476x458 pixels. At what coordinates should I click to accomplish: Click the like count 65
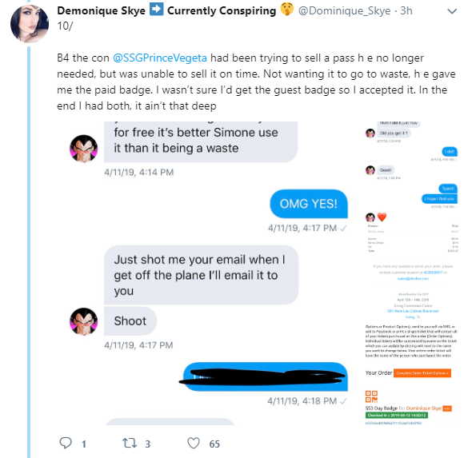[x=214, y=444]
